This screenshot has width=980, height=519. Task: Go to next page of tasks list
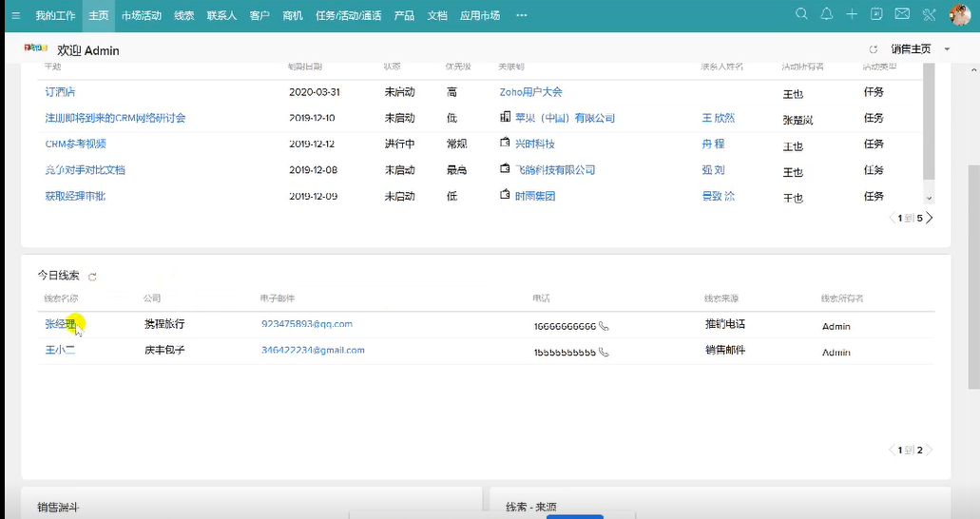[930, 218]
